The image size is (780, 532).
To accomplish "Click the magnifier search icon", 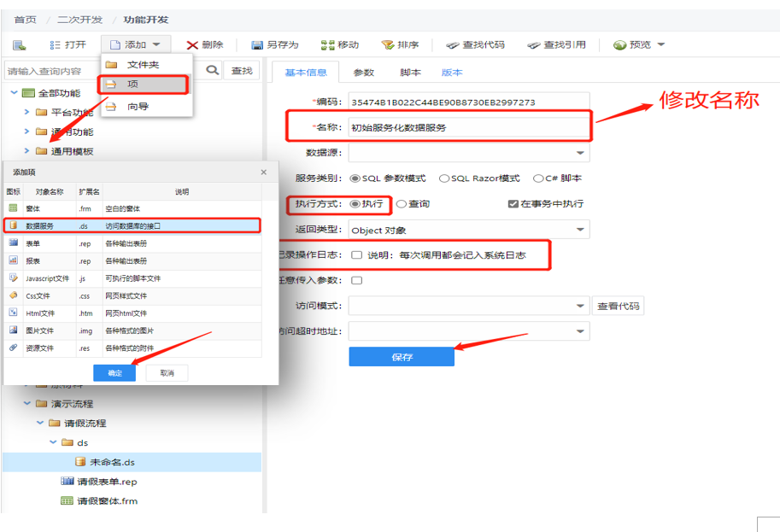I will coord(213,71).
